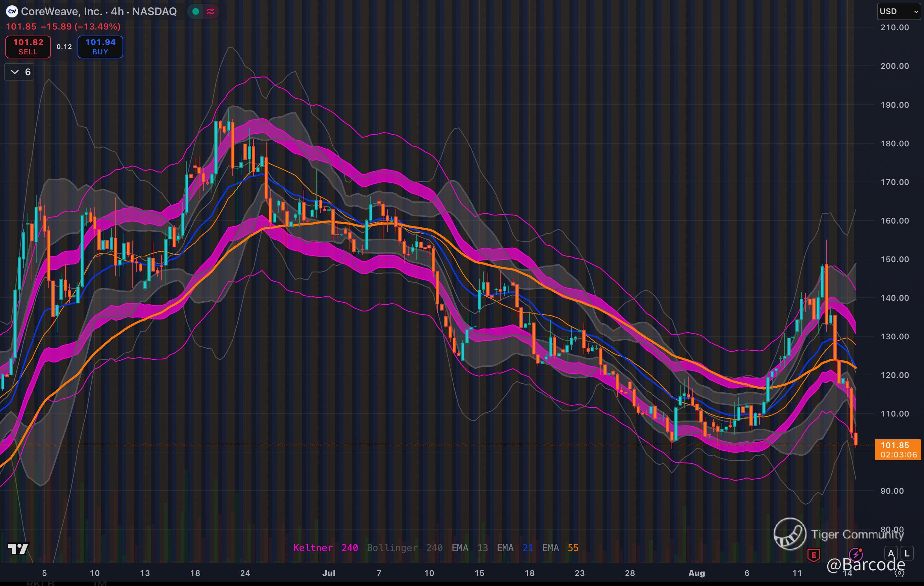Viewport: 924px width, 586px height.
Task: Click the CoreWeave company logo icon
Action: pyautogui.click(x=12, y=11)
